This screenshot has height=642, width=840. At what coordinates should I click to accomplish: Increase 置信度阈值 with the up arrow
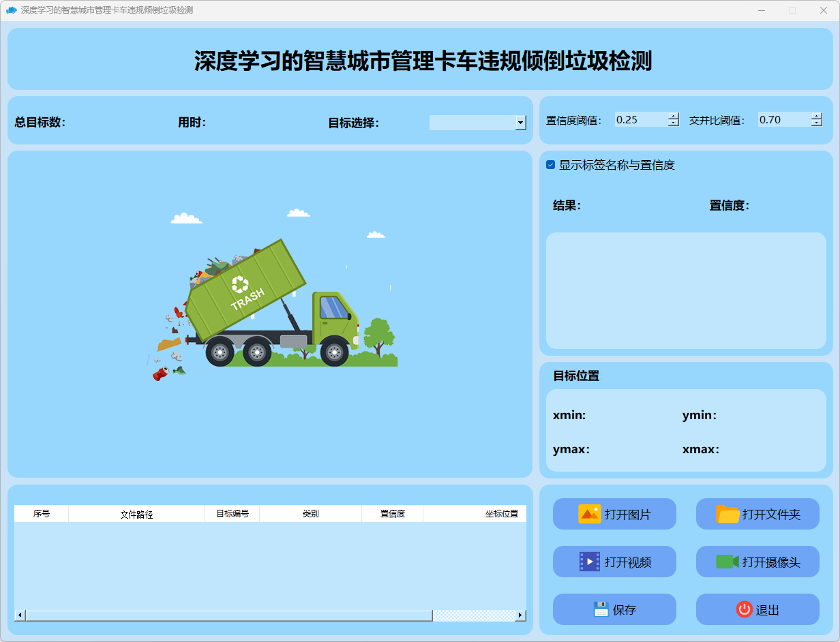[x=674, y=116]
